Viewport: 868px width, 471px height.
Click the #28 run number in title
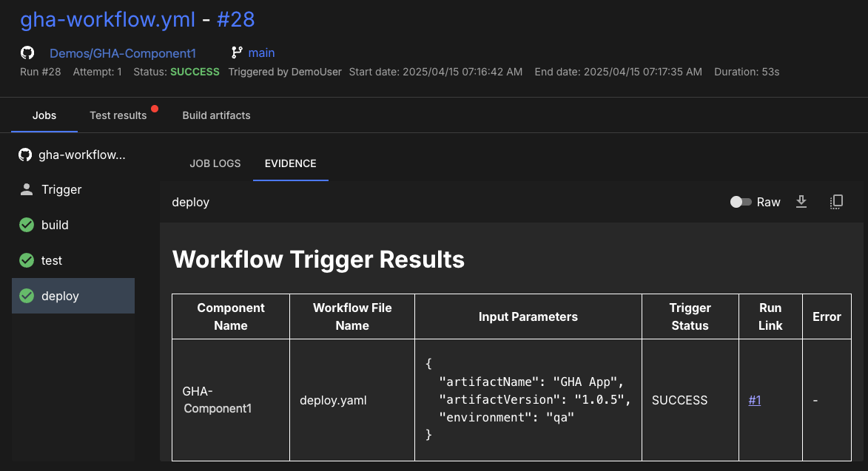235,19
